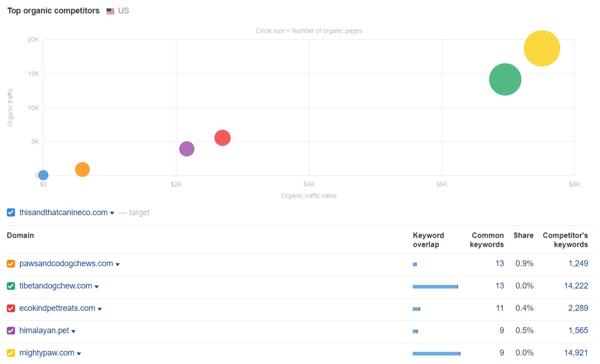Open the himalayan.pet dropdown arrow
The width and height of the screenshot is (600, 364).
tap(73, 331)
